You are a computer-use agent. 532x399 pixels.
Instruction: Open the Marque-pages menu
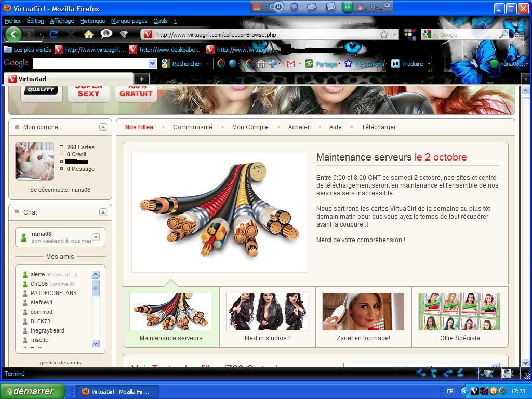[x=129, y=21]
